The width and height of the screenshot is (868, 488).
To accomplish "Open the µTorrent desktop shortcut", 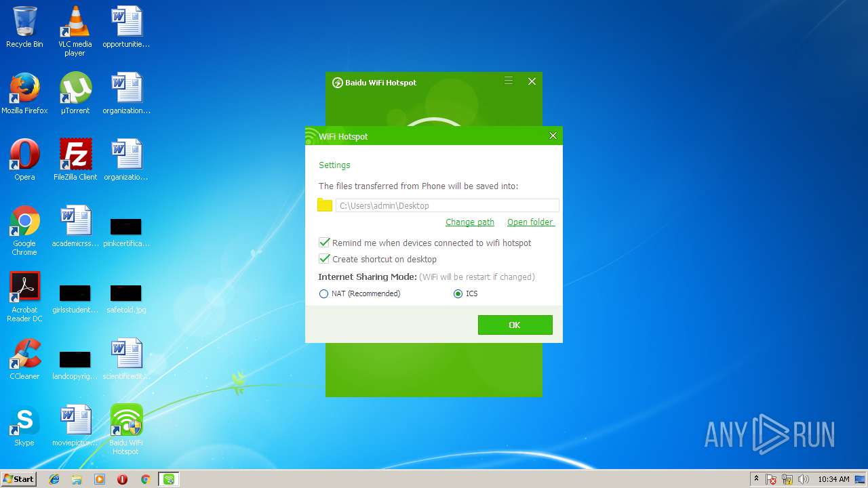I will pyautogui.click(x=75, y=94).
